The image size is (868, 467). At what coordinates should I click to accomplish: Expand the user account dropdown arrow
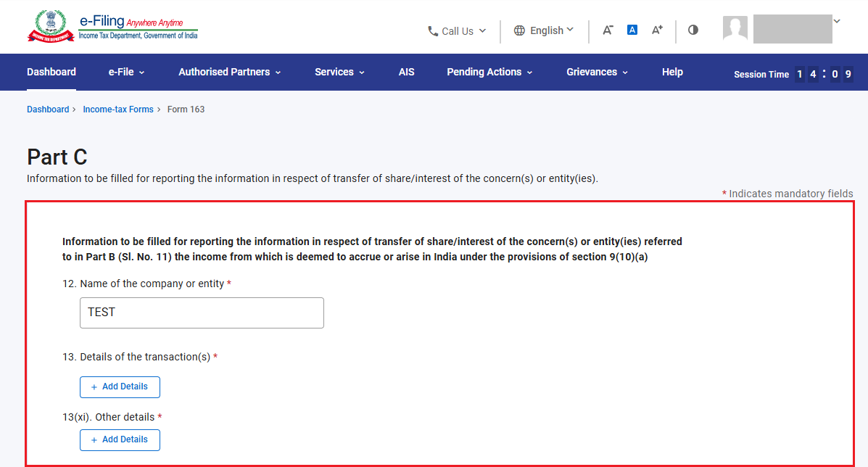tap(837, 21)
